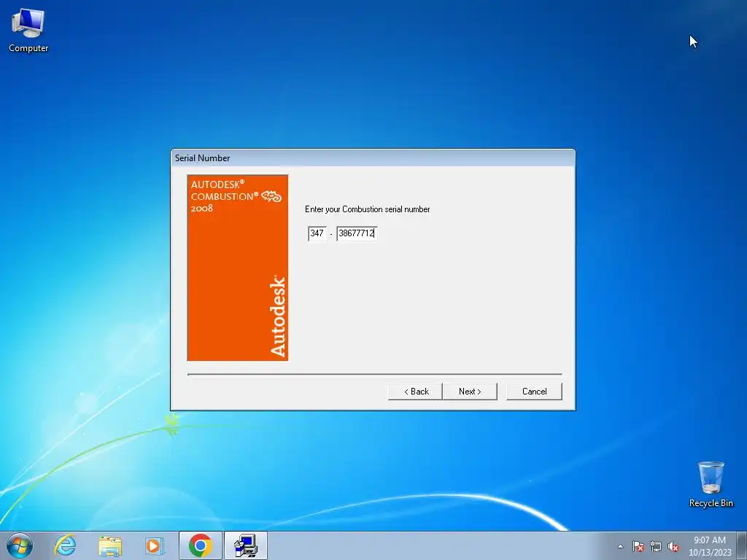The image size is (747, 560).
Task: Open the network status tray icon
Action: [656, 546]
